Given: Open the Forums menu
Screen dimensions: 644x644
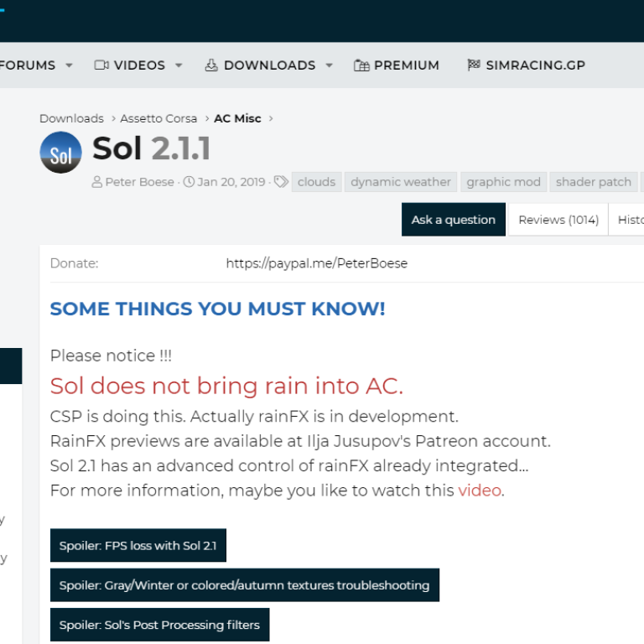Looking at the screenshot, I should pos(27,65).
